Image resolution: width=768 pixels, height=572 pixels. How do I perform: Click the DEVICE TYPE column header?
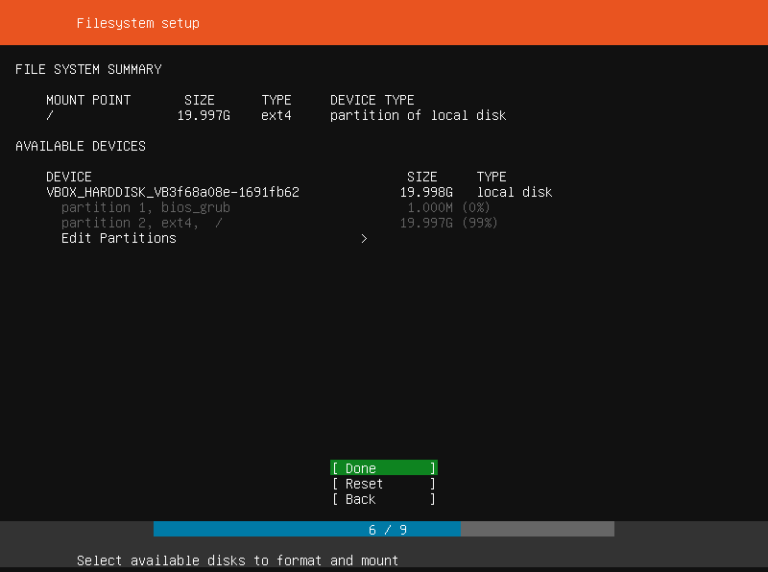pyautogui.click(x=371, y=100)
